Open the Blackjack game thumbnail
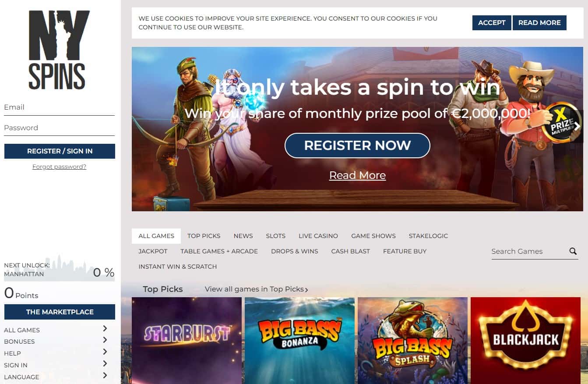Image resolution: width=588 pixels, height=384 pixels. [525, 341]
